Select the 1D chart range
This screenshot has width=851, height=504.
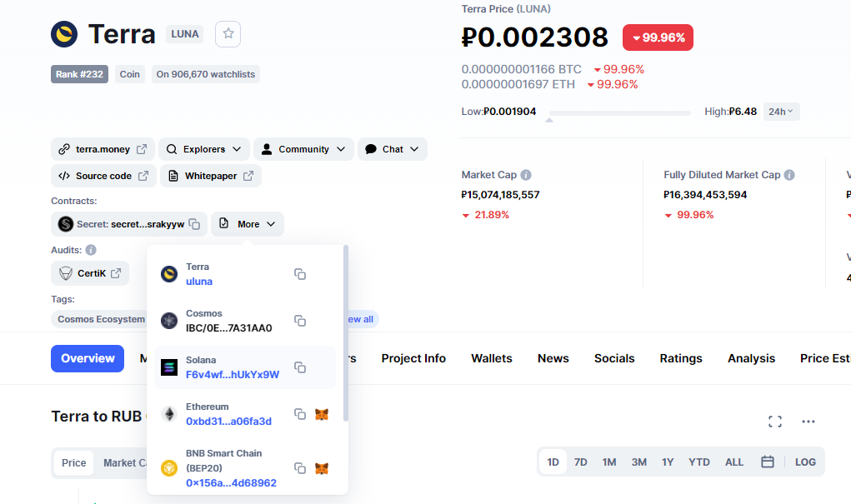click(553, 462)
